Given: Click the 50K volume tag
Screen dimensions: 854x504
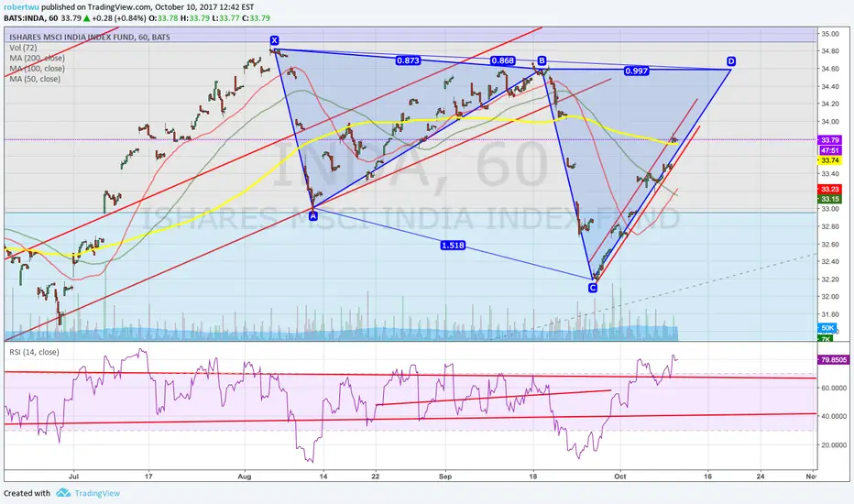Looking at the screenshot, I should point(827,327).
